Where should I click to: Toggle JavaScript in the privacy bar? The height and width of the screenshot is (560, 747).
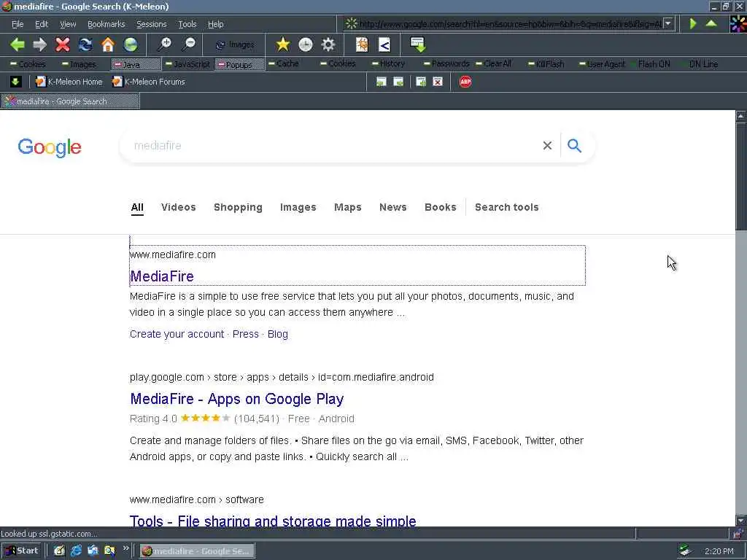tap(187, 64)
